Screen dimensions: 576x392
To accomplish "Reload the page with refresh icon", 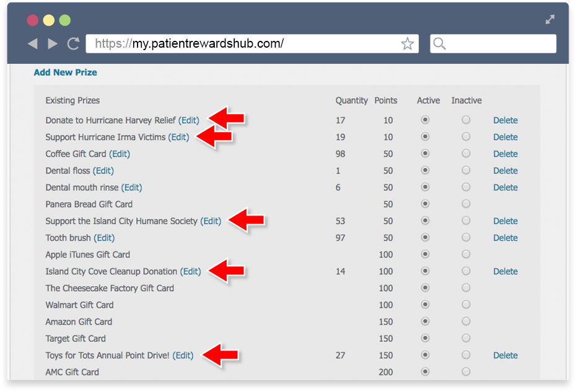I will [x=74, y=43].
